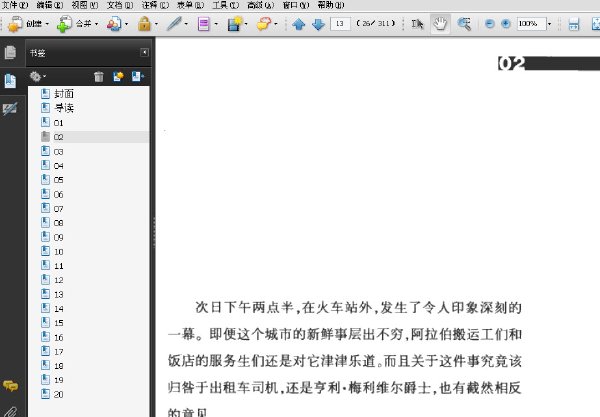Screen dimensions: 600x417
Task: Click the Security padlock icon
Action: pos(144,24)
